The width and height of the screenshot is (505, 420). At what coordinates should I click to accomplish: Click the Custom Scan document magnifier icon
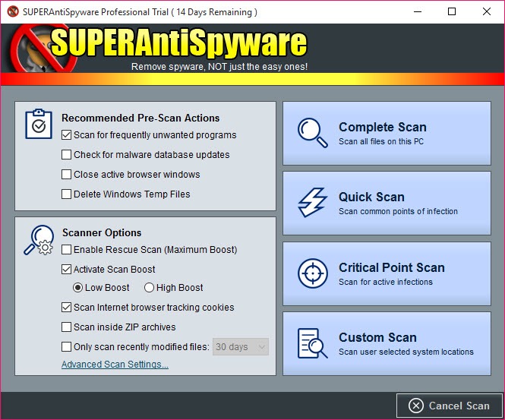[312, 343]
